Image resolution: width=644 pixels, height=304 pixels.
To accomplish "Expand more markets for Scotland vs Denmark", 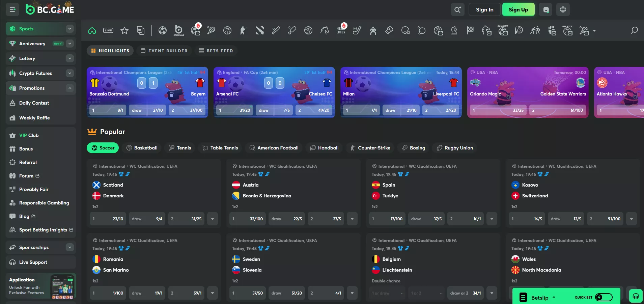I will tap(213, 219).
